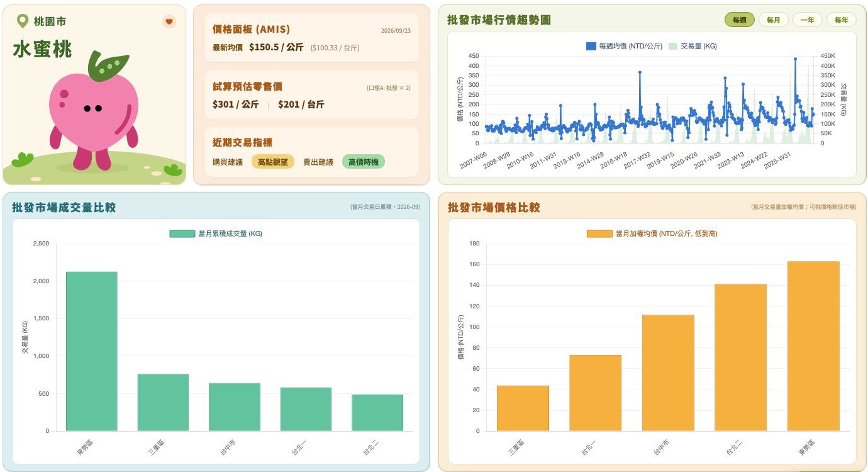Toggle the 交易量 (KG) legend series
Image resolution: width=868 pixels, height=472 pixels.
coord(693,46)
